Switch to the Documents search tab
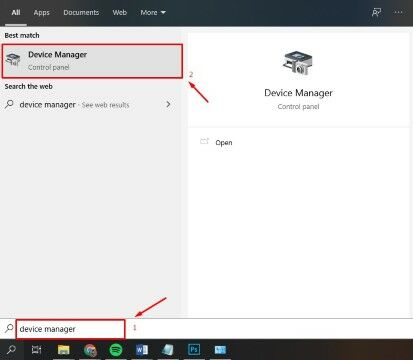 [x=81, y=13]
